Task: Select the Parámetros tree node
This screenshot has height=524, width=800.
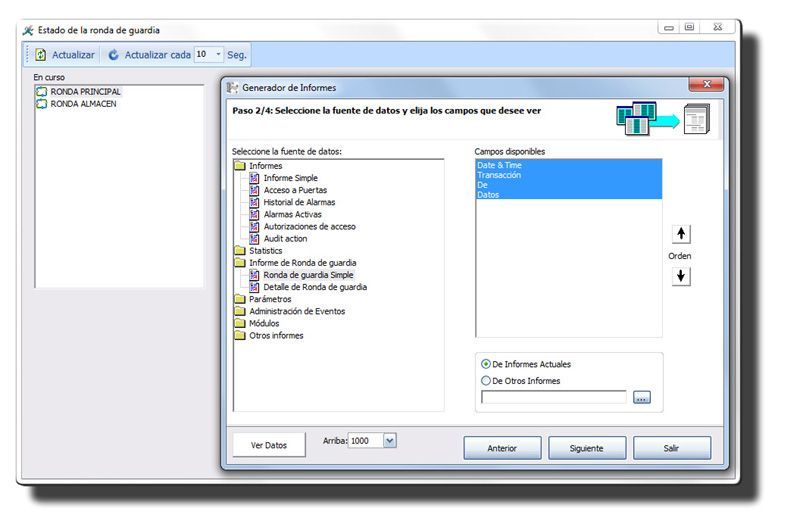Action: point(270,299)
